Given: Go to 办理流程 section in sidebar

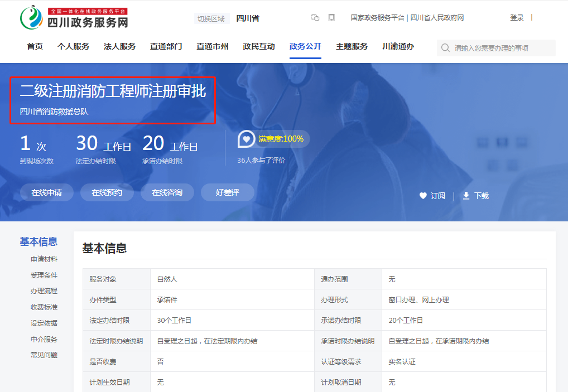Looking at the screenshot, I should point(44,291).
